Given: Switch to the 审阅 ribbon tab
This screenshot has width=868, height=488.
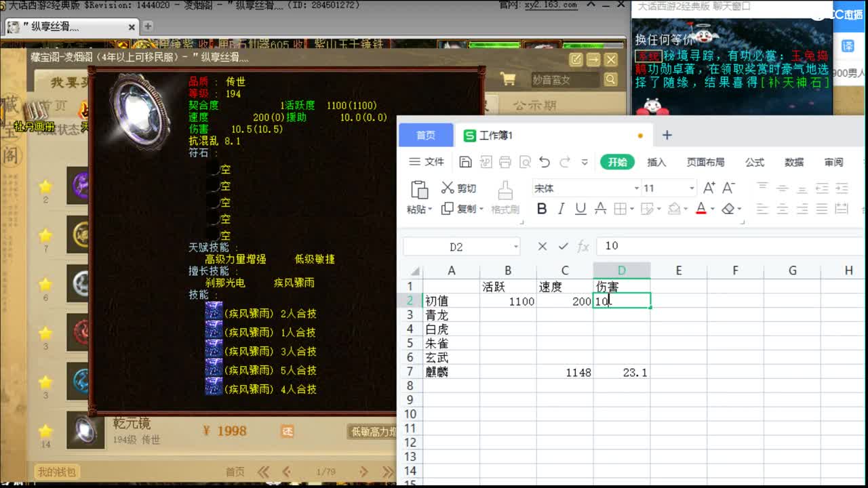Looking at the screenshot, I should [x=833, y=162].
